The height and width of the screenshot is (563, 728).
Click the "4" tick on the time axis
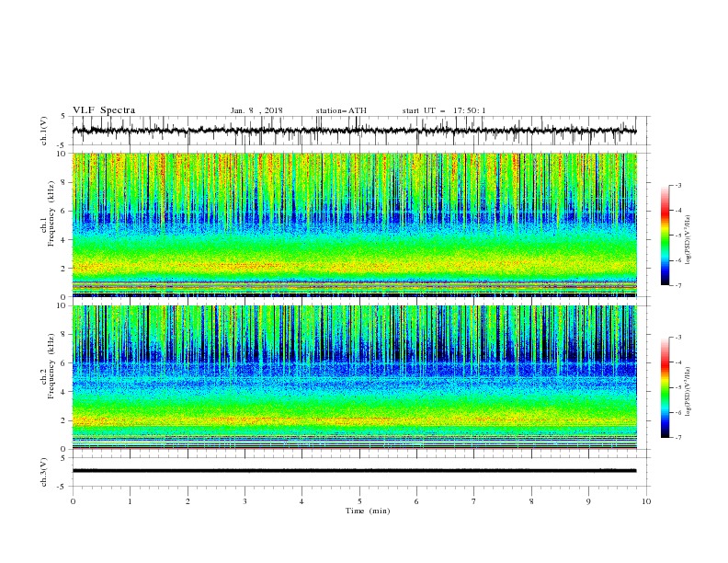(x=301, y=501)
